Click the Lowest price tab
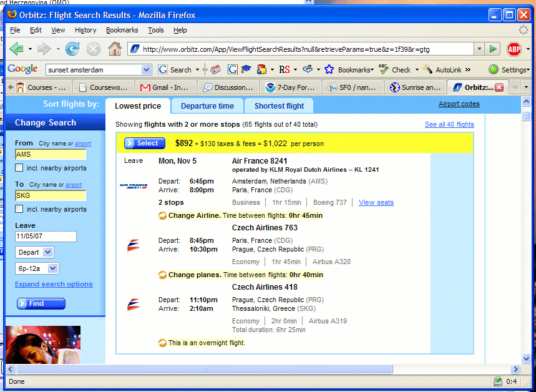Screen dimensions: 536x392 tap(138, 106)
